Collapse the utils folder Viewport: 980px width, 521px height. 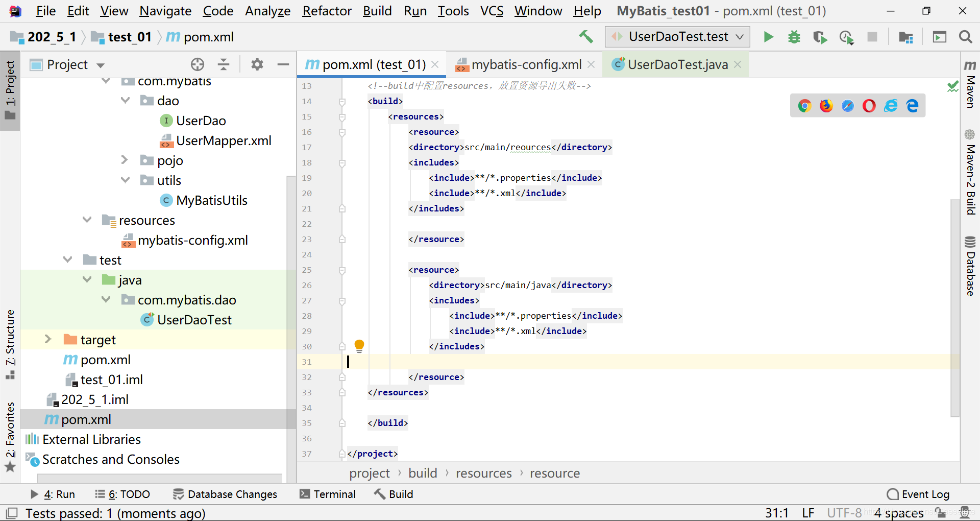click(x=126, y=180)
